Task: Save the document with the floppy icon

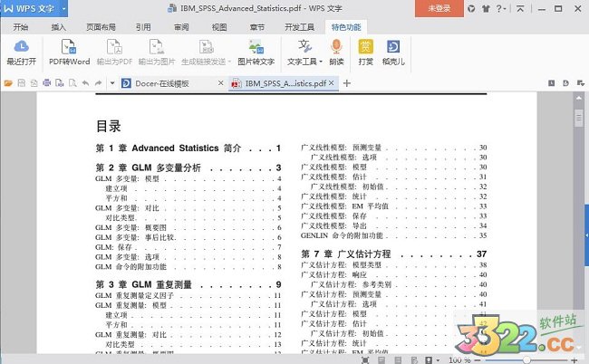Action: point(22,83)
